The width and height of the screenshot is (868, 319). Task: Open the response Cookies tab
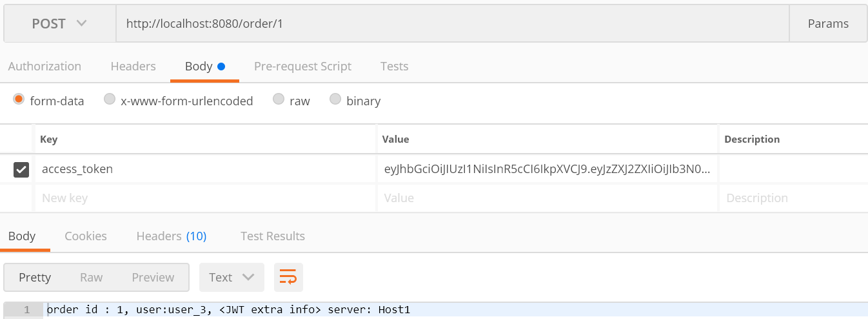[x=86, y=236]
